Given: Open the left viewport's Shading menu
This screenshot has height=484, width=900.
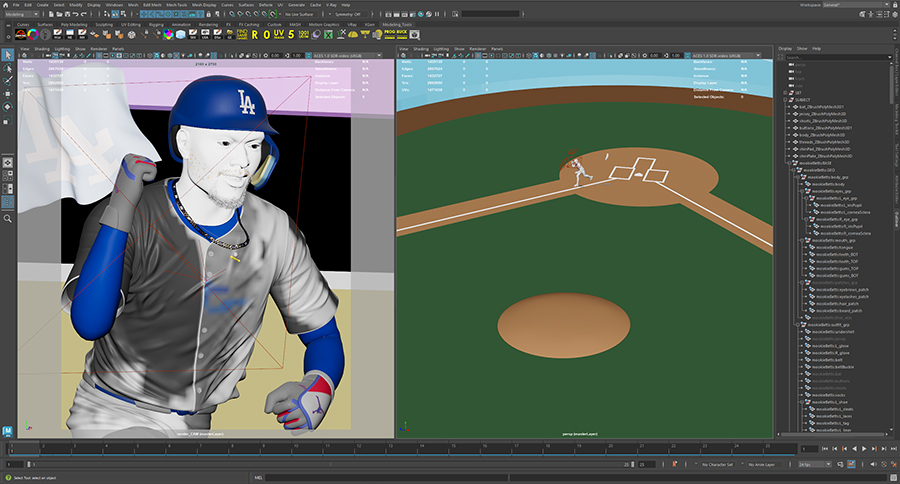Looking at the screenshot, I should pyautogui.click(x=42, y=49).
